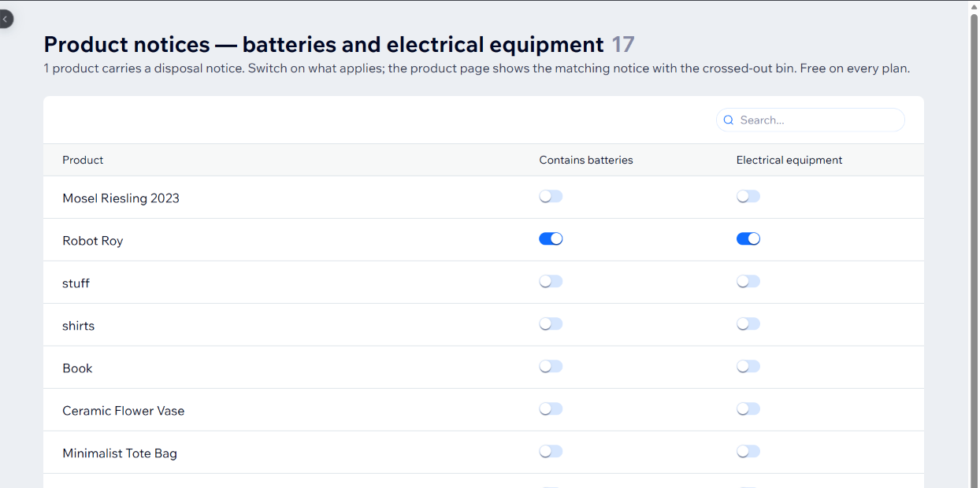Select the Minimalist Tote Bag product name
The height and width of the screenshot is (488, 980).
tap(120, 453)
